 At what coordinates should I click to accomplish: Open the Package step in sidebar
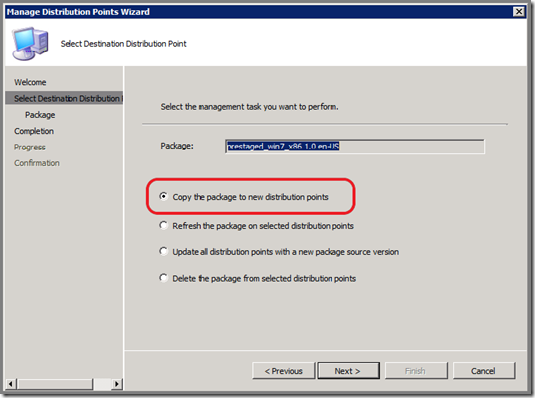[40, 115]
